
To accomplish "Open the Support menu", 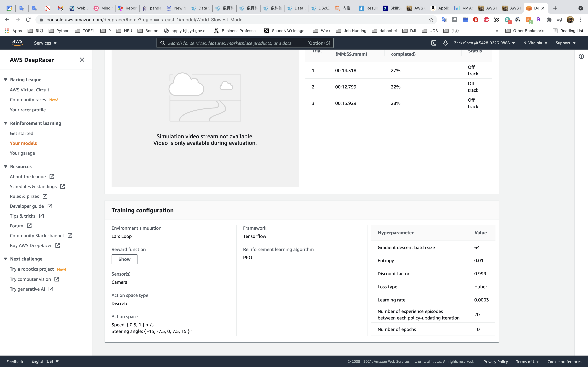I will click(x=565, y=43).
